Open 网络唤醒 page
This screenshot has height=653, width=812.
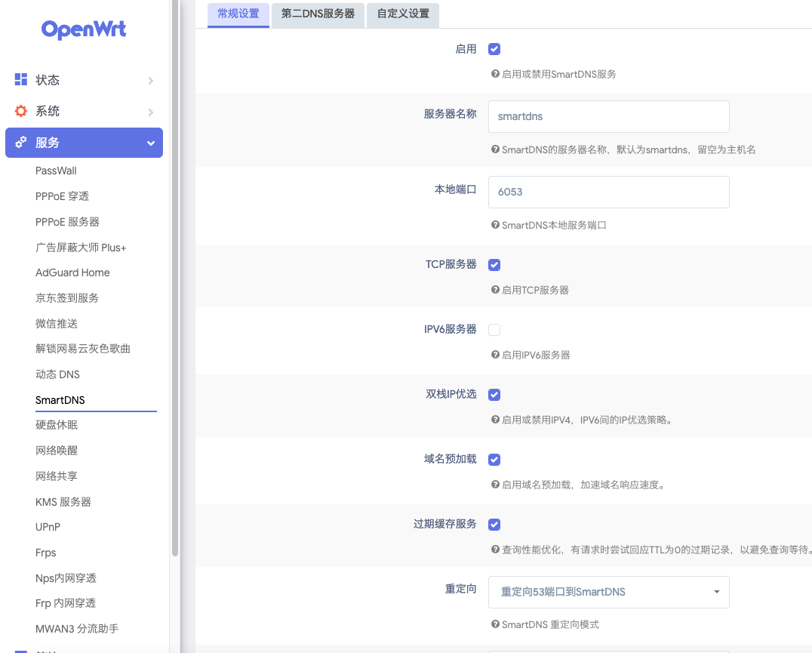[x=57, y=451]
